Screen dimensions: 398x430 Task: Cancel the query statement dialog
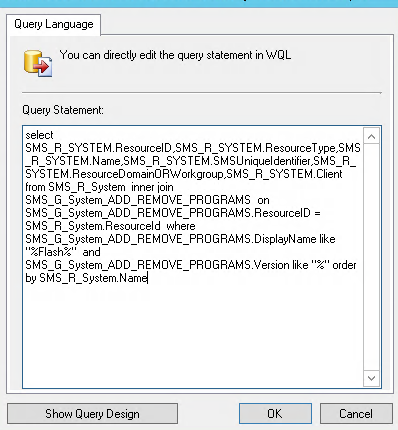[x=356, y=414]
